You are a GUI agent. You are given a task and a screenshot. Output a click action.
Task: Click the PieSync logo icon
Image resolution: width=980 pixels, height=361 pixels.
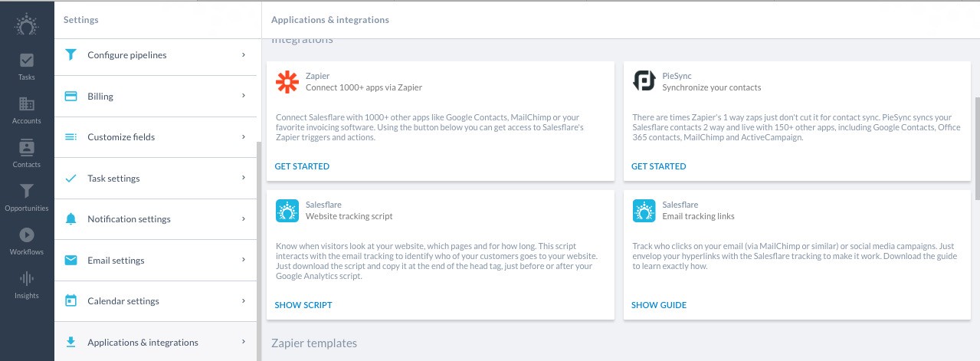coord(644,81)
